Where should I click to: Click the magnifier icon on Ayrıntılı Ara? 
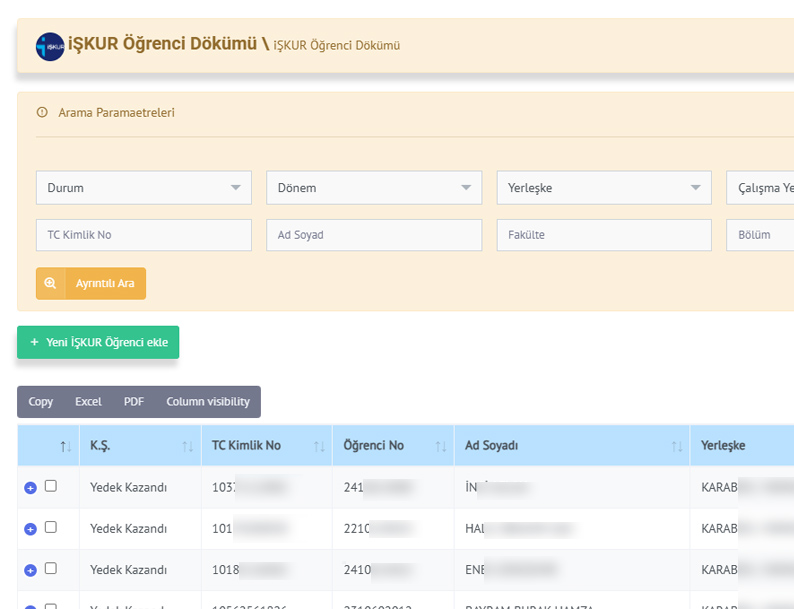point(50,283)
